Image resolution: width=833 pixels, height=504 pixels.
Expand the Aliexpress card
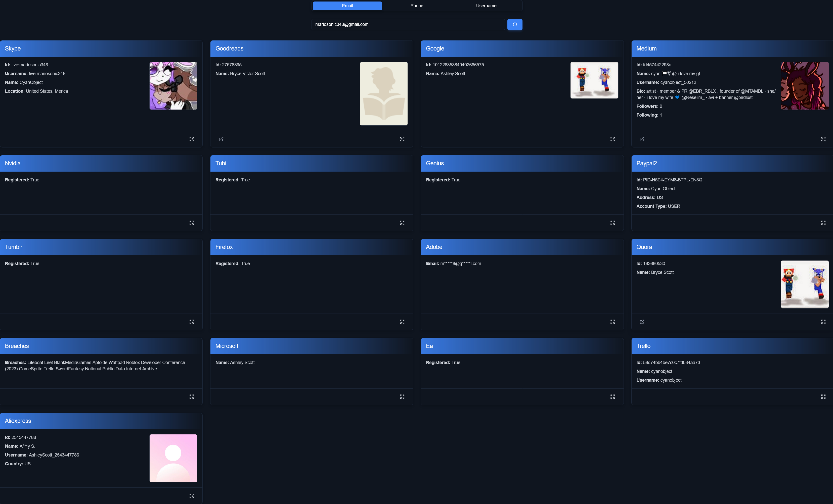(192, 496)
